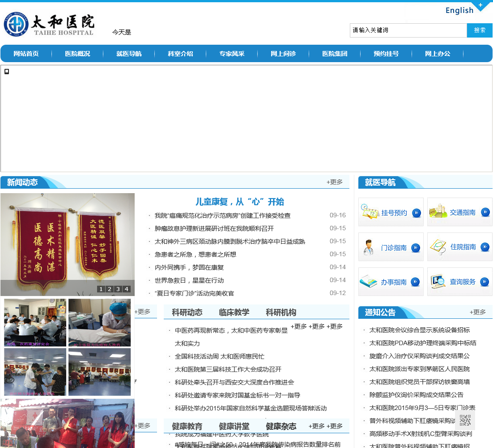Click the 挂号预约 calendar icon

[x=370, y=211]
